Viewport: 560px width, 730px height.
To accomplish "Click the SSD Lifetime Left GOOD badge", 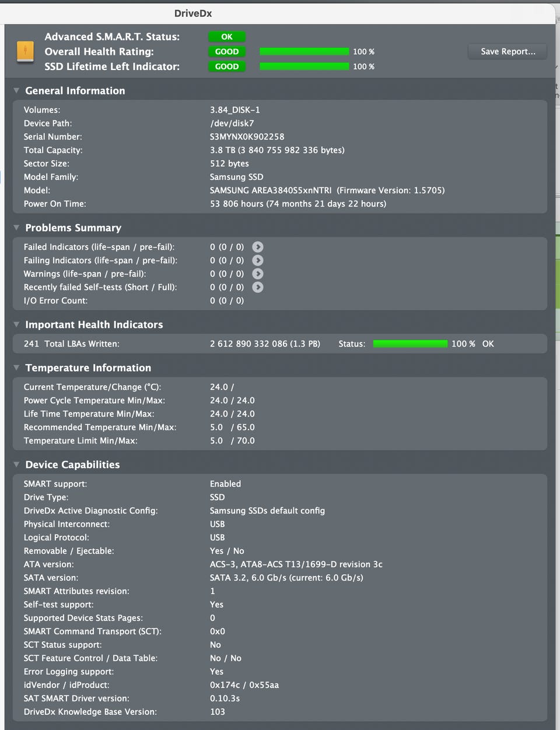I will (227, 67).
